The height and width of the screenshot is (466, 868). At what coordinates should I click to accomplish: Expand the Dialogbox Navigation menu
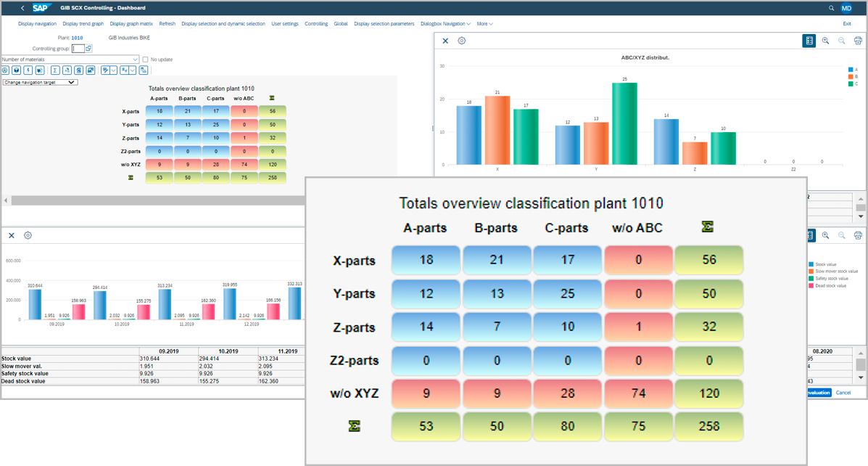coord(445,23)
